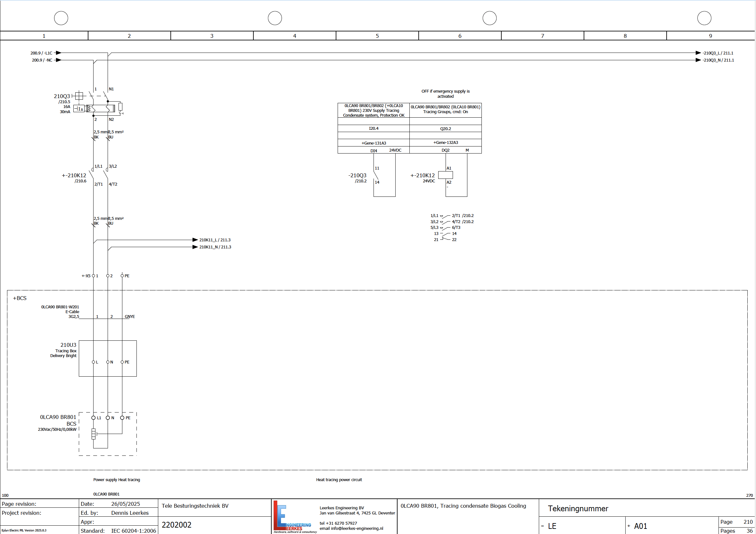This screenshot has width=756, height=534.
Task: Click the I20.4 PLC input address cell
Action: 374,129
